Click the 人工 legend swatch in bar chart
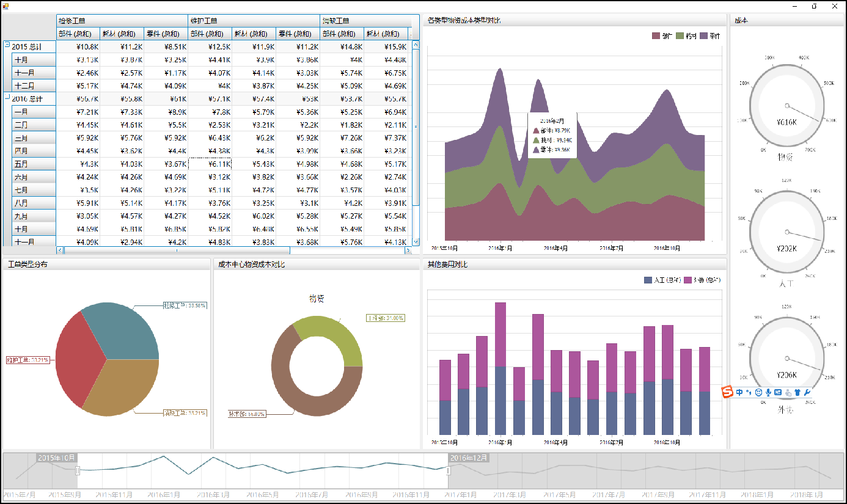 (648, 280)
